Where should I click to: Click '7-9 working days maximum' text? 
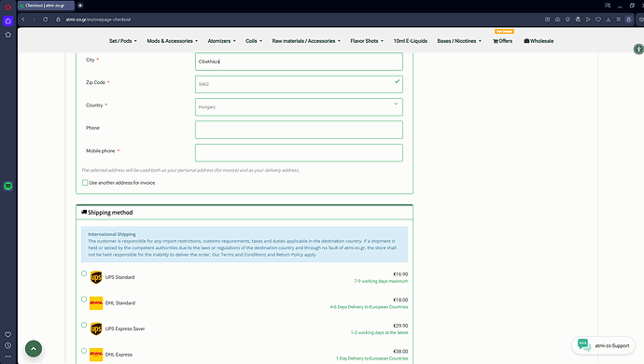pos(381,281)
